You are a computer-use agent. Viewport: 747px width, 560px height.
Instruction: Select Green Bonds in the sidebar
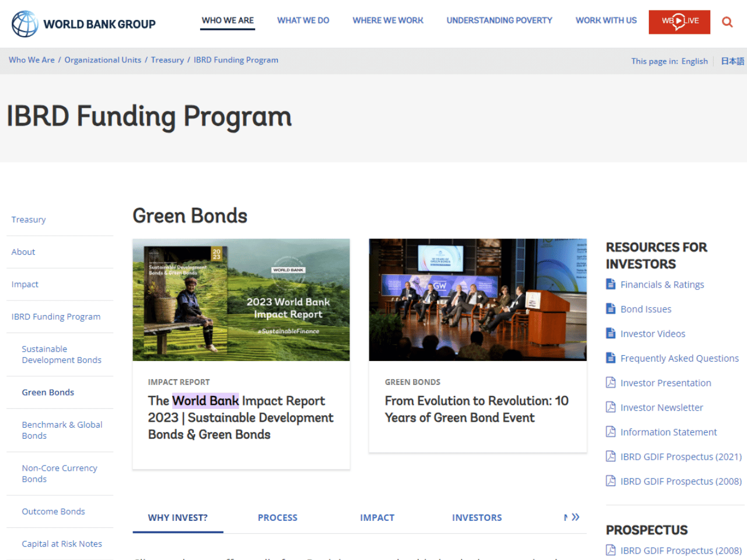pos(48,393)
